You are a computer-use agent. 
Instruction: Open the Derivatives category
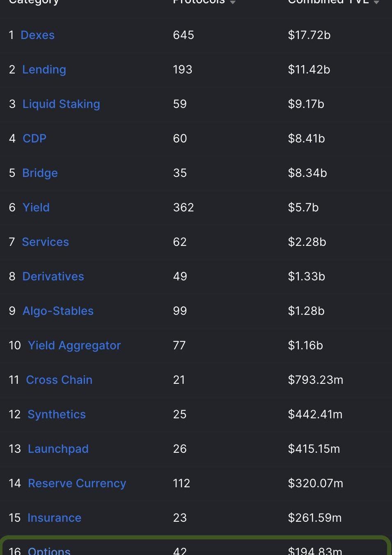pos(53,277)
